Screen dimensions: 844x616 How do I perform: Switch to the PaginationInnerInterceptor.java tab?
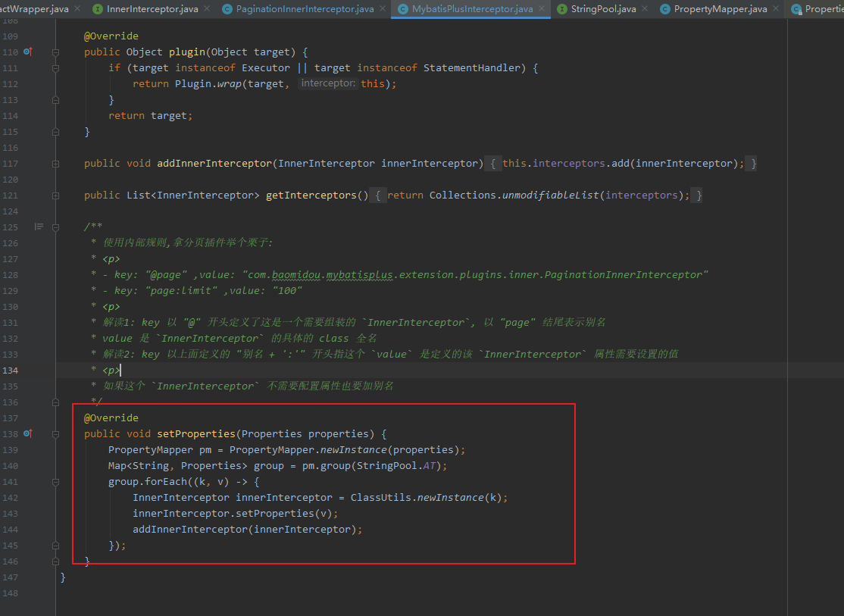[x=305, y=9]
